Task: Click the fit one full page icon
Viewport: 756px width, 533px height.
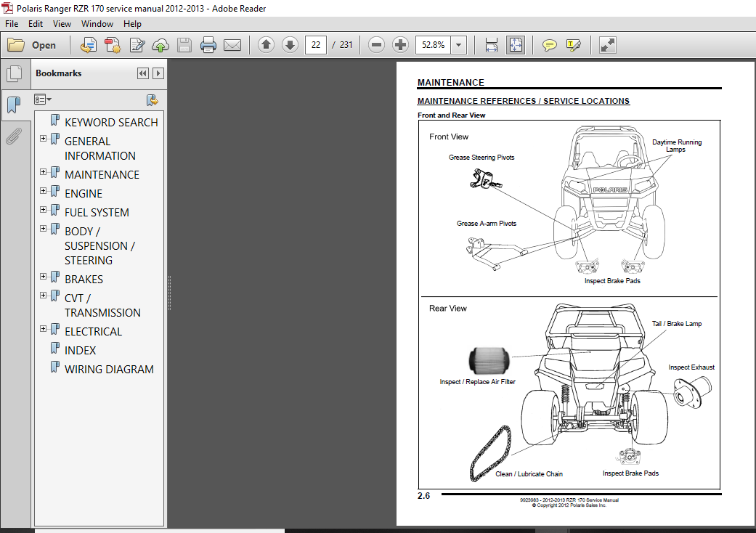Action: [x=516, y=45]
